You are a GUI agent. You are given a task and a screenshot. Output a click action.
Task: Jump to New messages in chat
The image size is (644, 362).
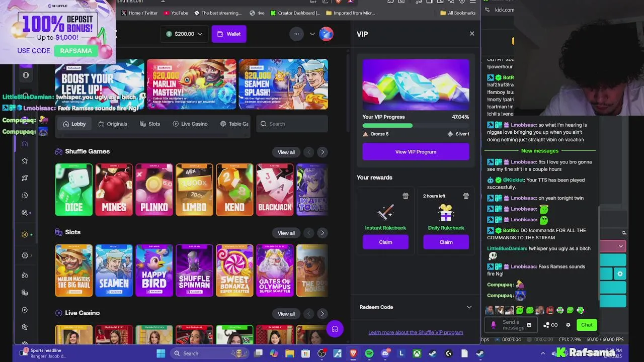coord(540,151)
